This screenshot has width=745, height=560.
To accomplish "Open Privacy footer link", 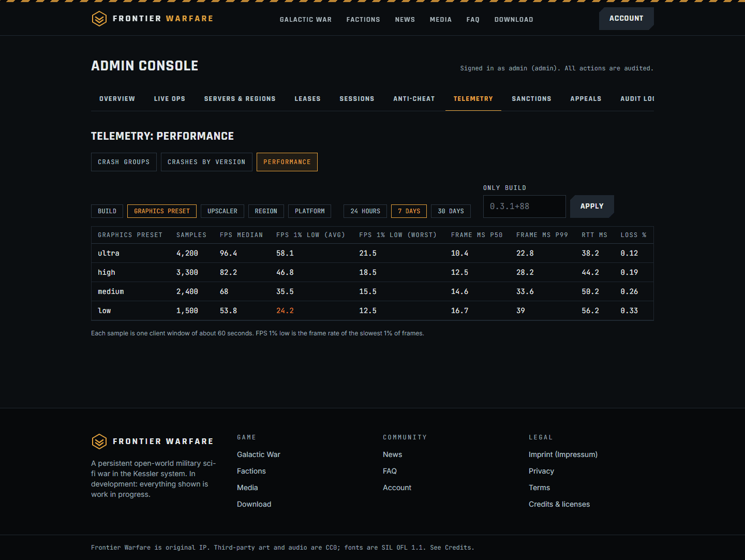I will point(542,471).
